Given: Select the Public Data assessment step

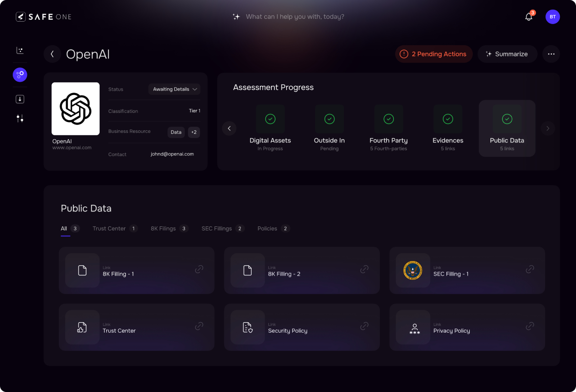Looking at the screenshot, I should [507, 129].
